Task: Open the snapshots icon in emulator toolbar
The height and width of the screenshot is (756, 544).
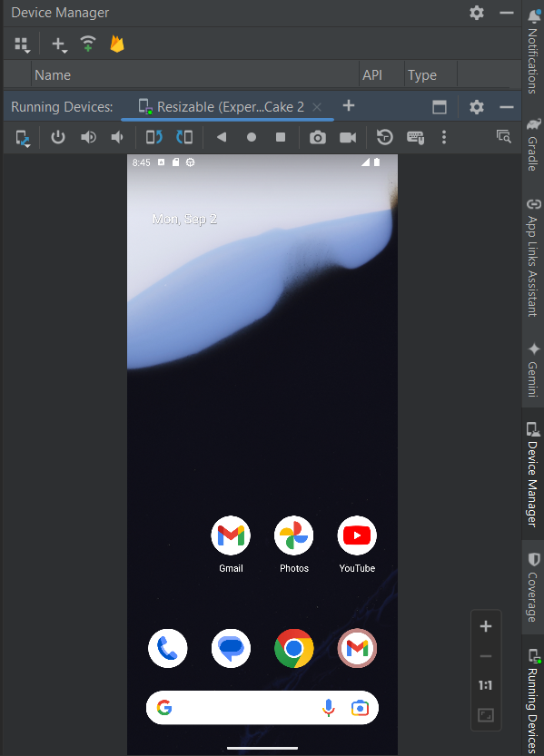Action: [384, 137]
